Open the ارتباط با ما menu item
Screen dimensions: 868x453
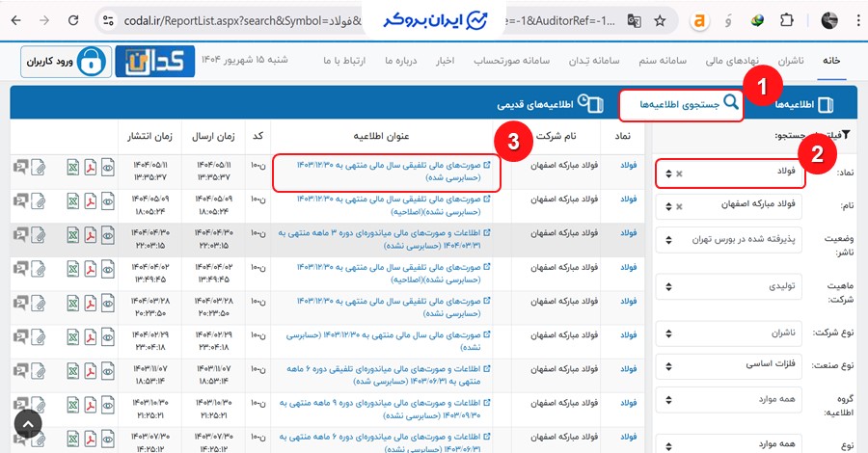[x=344, y=61]
